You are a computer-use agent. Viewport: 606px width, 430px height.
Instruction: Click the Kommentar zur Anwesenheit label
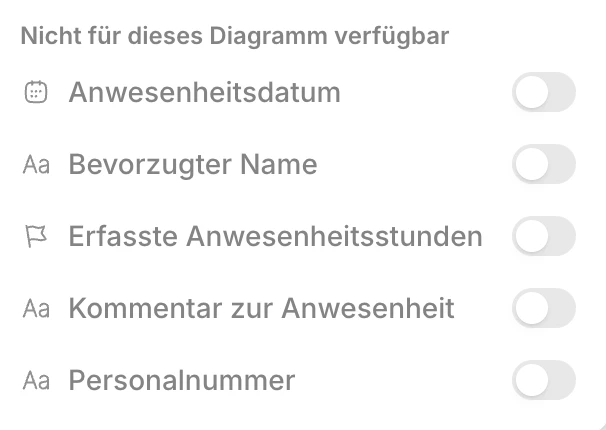[261, 309]
